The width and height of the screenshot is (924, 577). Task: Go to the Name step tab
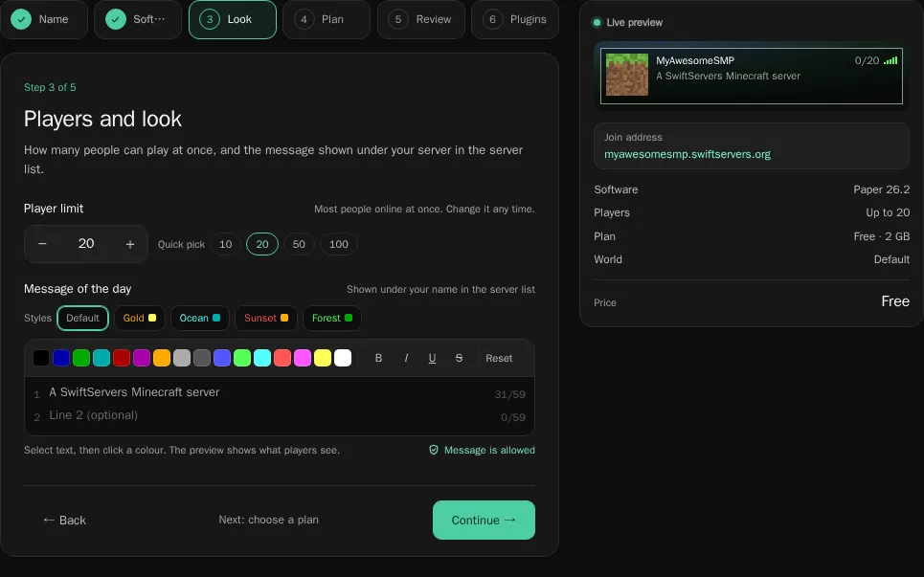44,19
